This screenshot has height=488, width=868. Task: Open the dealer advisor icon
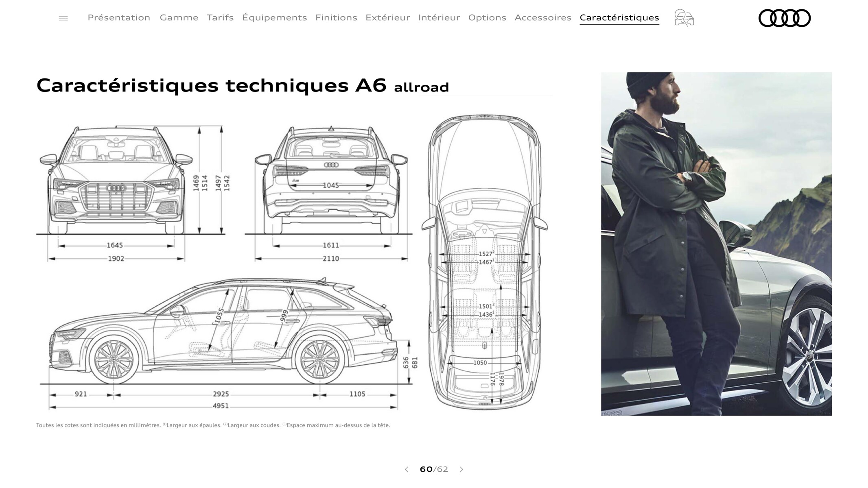pyautogui.click(x=684, y=18)
